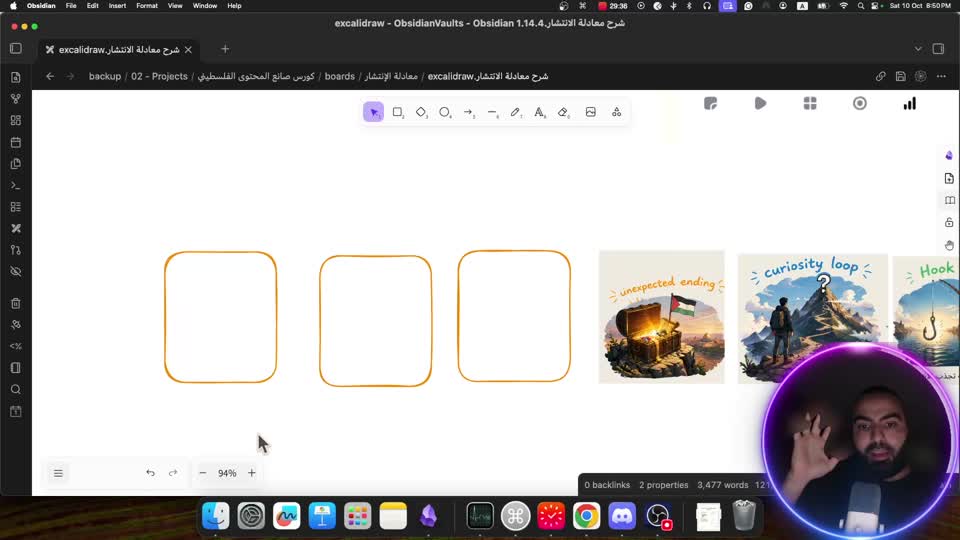Open the File menu
The width and height of the screenshot is (960, 540).
point(71,6)
